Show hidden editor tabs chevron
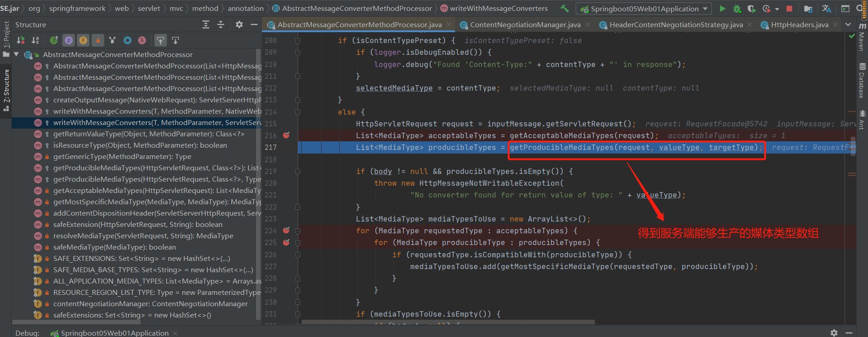This screenshot has width=868, height=337. pos(848,24)
